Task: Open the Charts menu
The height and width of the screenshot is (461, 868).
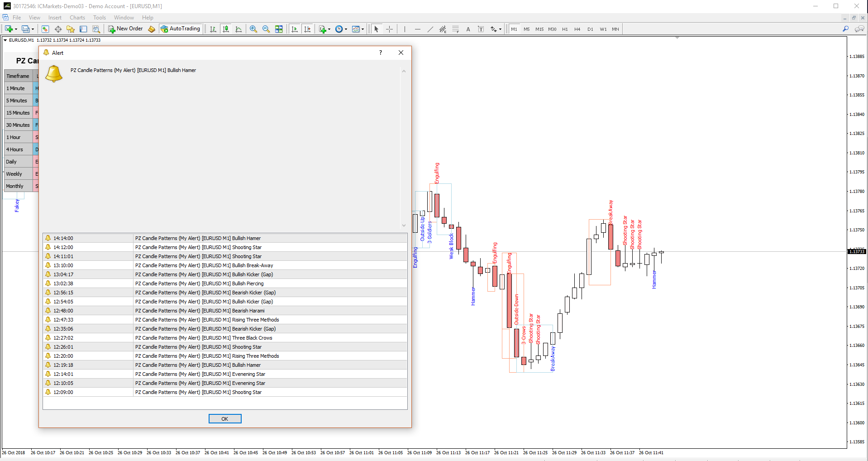Action: coord(77,18)
